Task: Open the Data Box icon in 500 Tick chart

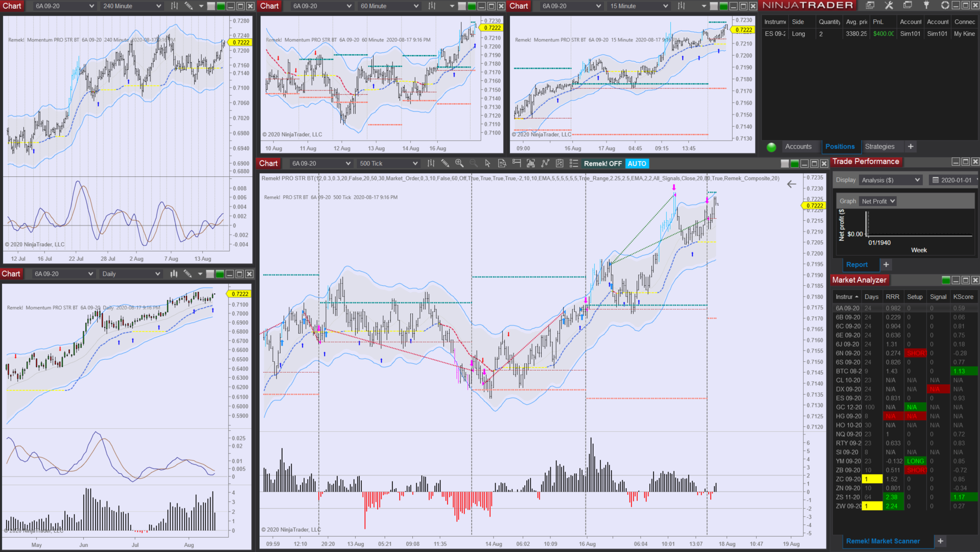Action: pos(502,164)
